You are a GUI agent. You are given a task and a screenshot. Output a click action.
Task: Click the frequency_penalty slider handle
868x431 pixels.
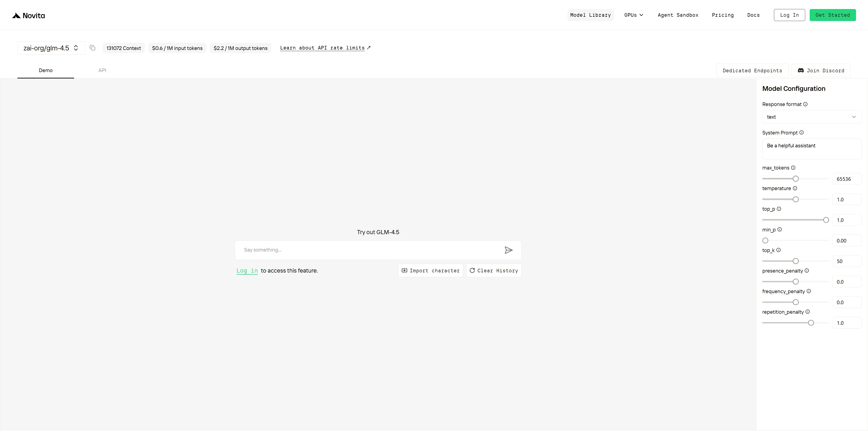pos(796,302)
